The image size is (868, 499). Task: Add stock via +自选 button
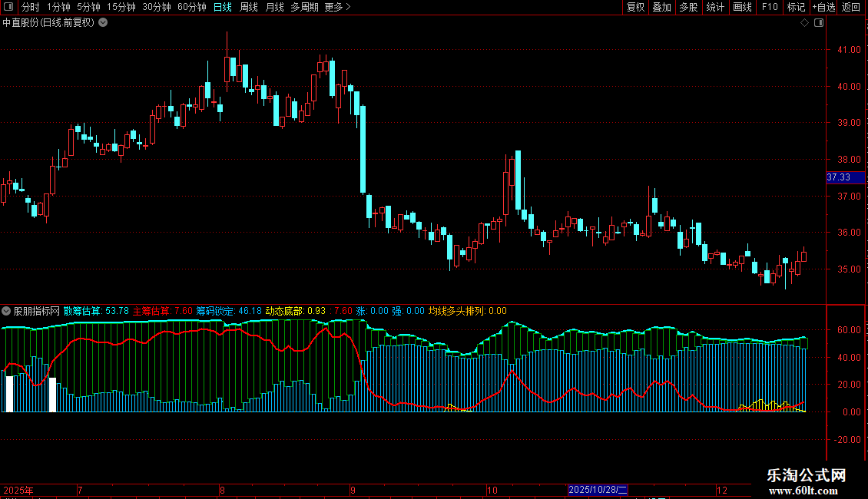click(x=823, y=7)
